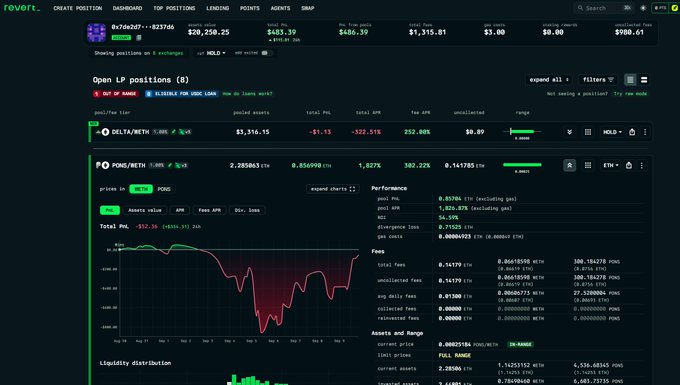Open DELTA/WETH table grid icon

coord(588,132)
